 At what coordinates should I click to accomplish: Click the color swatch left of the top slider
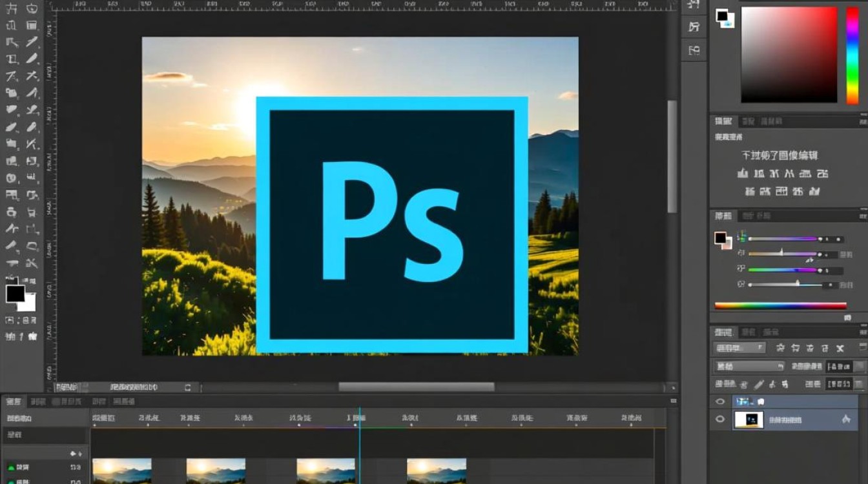[723, 241]
